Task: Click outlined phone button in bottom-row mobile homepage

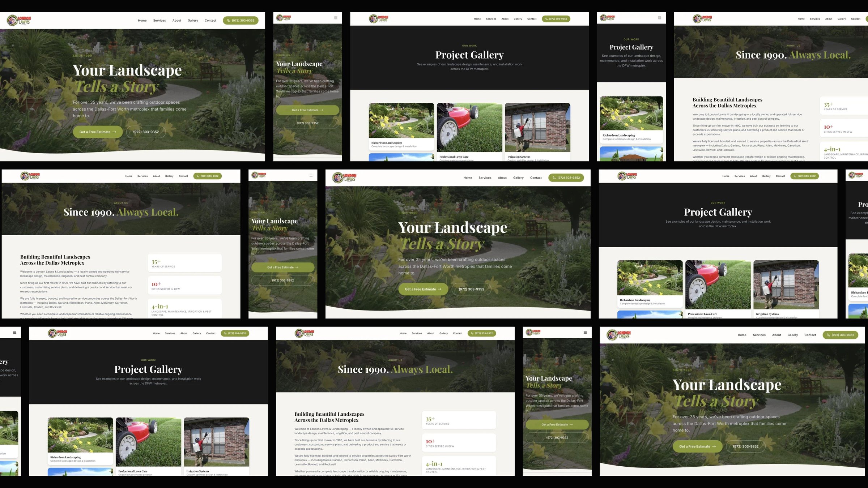Action: [557, 438]
